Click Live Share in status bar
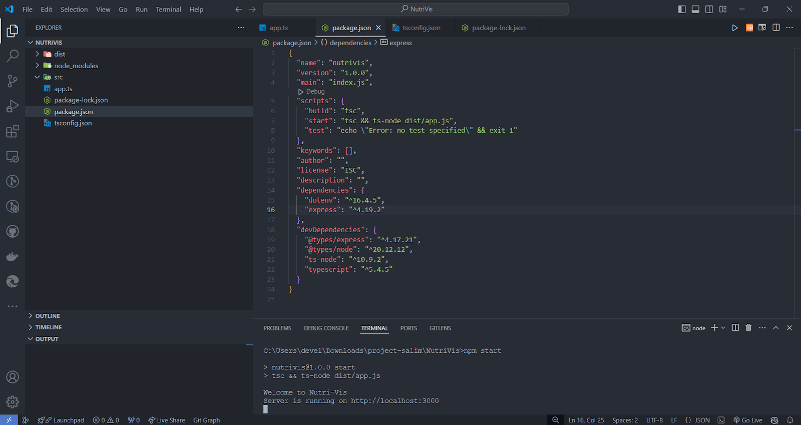This screenshot has height=426, width=802. pyautogui.click(x=167, y=420)
